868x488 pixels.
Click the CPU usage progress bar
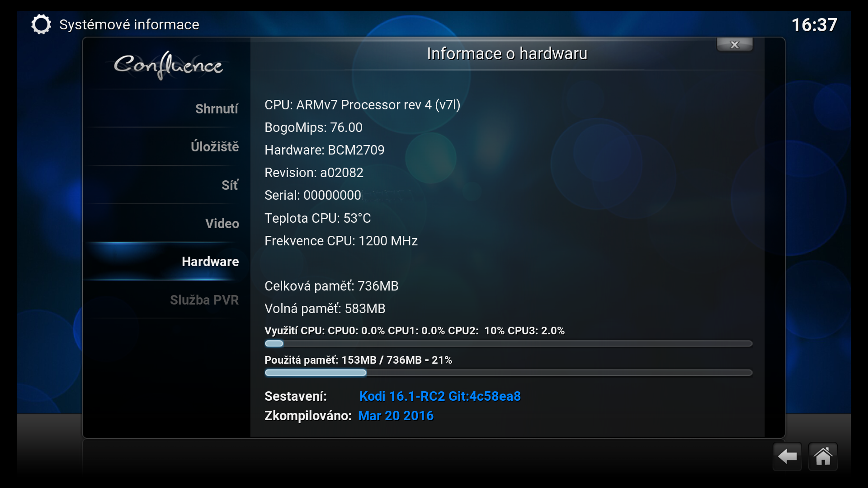pyautogui.click(x=508, y=344)
